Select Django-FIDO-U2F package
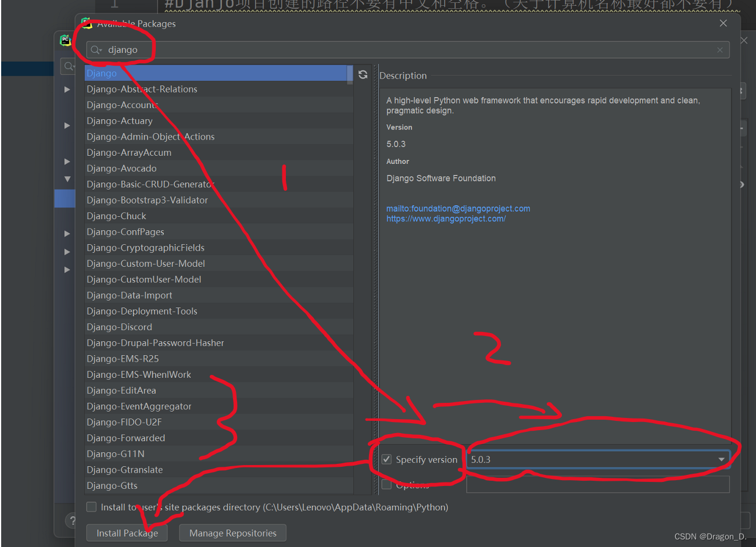The image size is (756, 547). (219, 422)
